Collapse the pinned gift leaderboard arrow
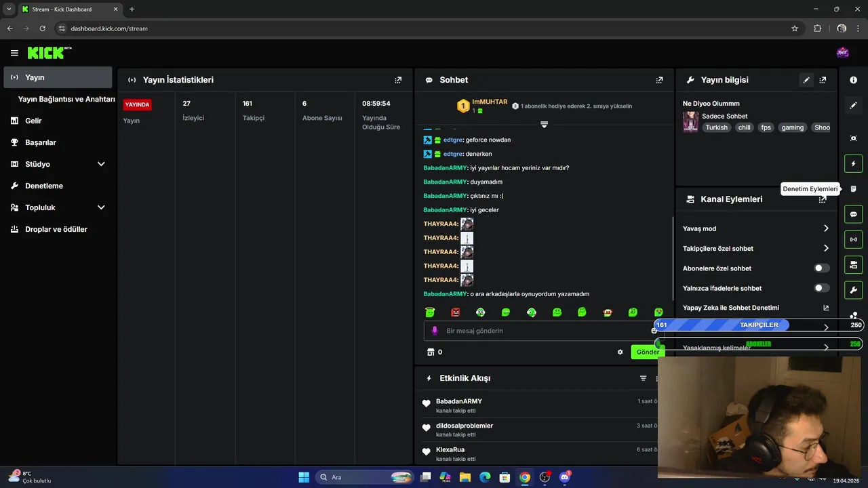 pos(544,124)
